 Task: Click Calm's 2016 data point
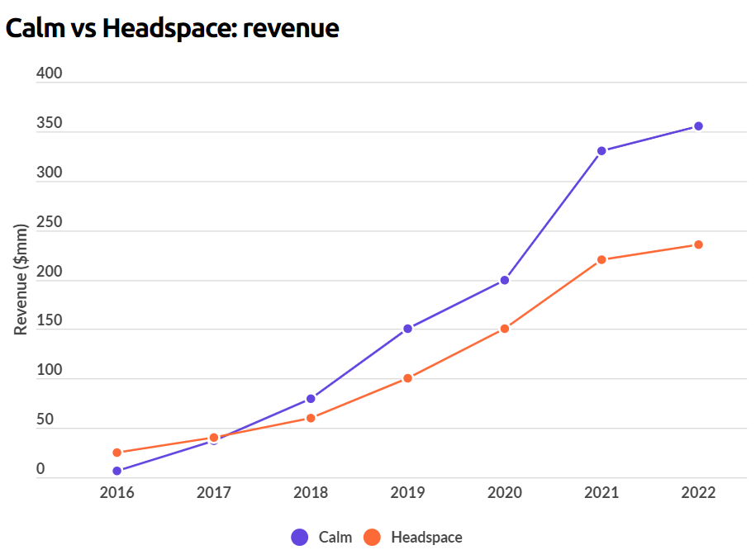pyautogui.click(x=117, y=471)
